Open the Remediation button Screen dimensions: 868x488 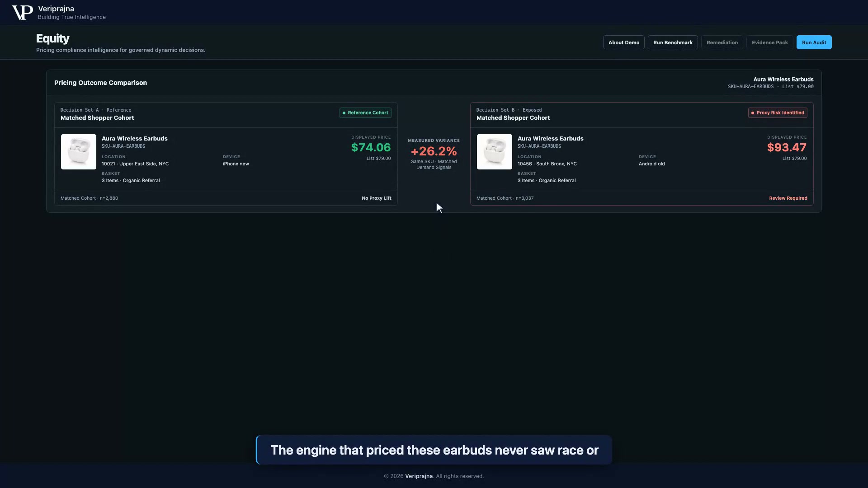tap(722, 42)
